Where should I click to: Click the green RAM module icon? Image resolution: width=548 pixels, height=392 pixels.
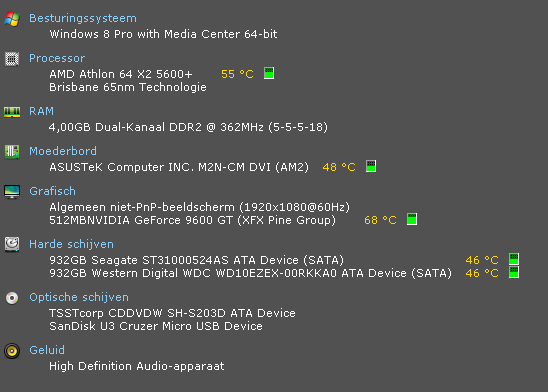(x=12, y=112)
